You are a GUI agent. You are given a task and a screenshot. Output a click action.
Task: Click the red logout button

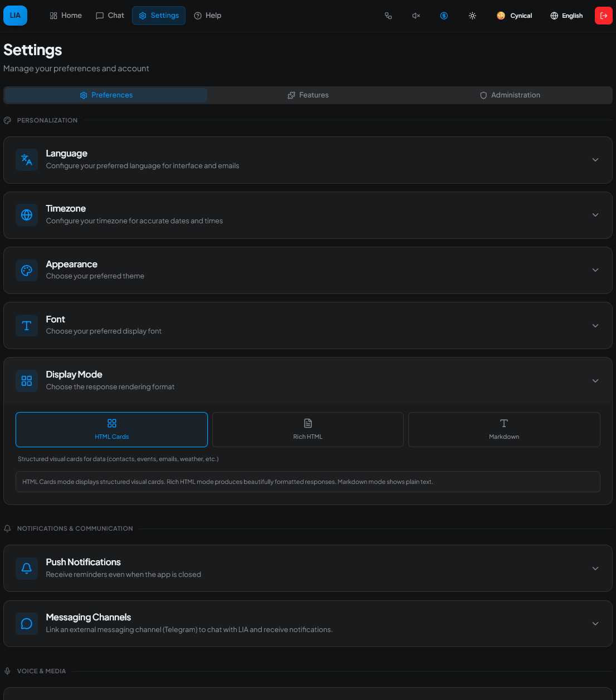[x=604, y=16]
